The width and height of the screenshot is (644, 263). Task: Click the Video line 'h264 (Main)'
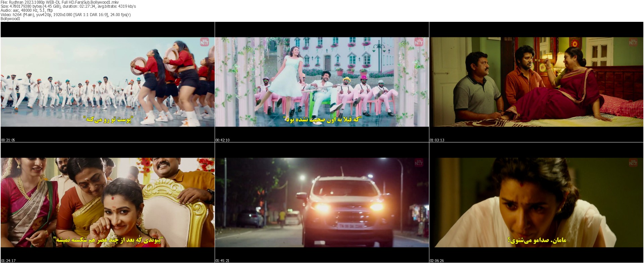[x=66, y=14]
